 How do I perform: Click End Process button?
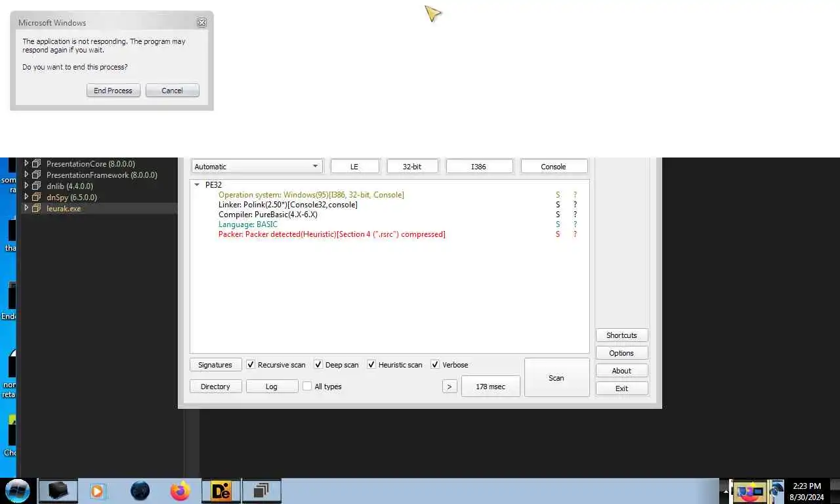[x=113, y=91]
